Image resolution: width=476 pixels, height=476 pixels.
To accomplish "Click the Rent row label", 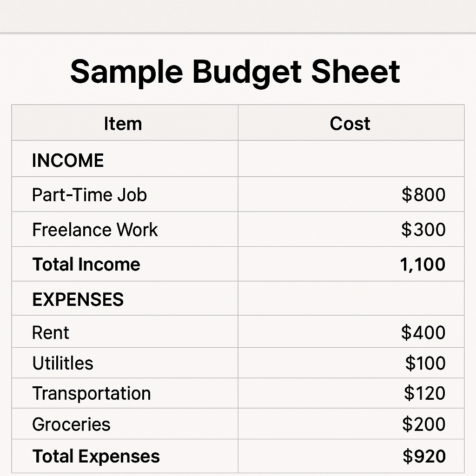I will [51, 332].
